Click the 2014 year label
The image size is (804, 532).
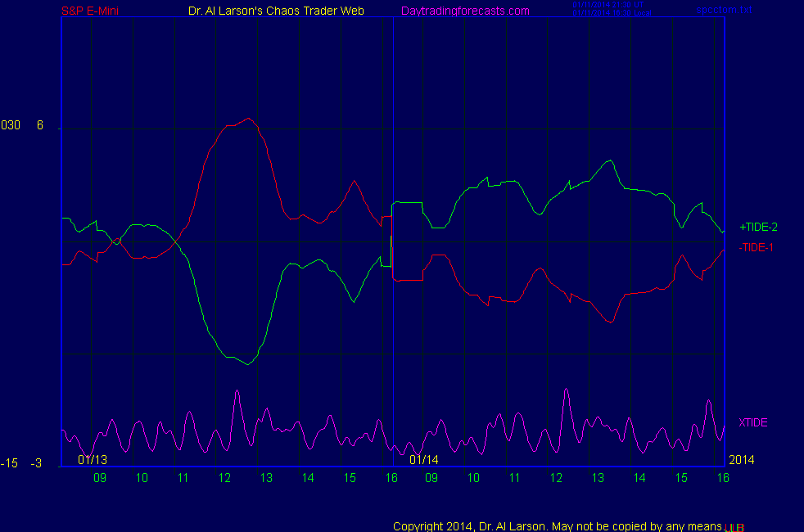pyautogui.click(x=740, y=459)
